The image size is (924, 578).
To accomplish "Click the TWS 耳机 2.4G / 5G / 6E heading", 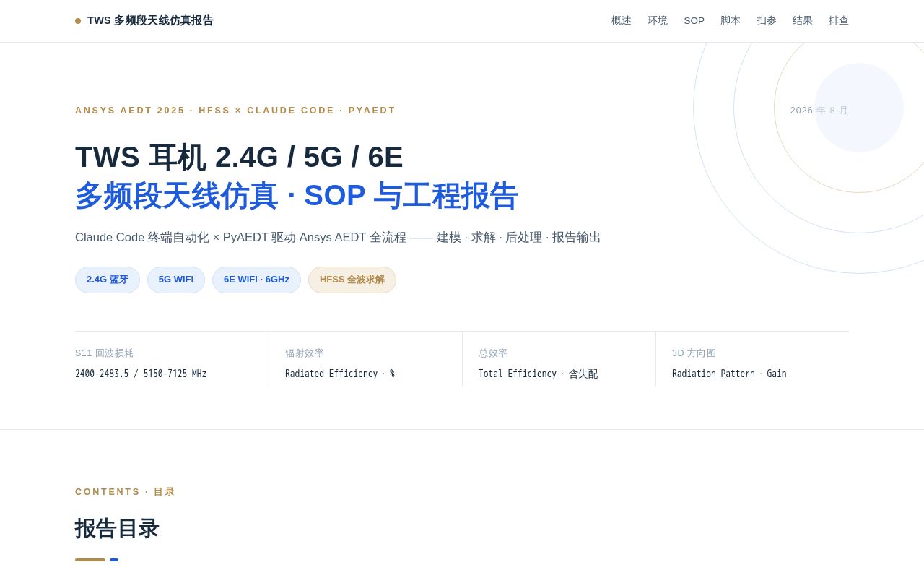I will pos(239,158).
